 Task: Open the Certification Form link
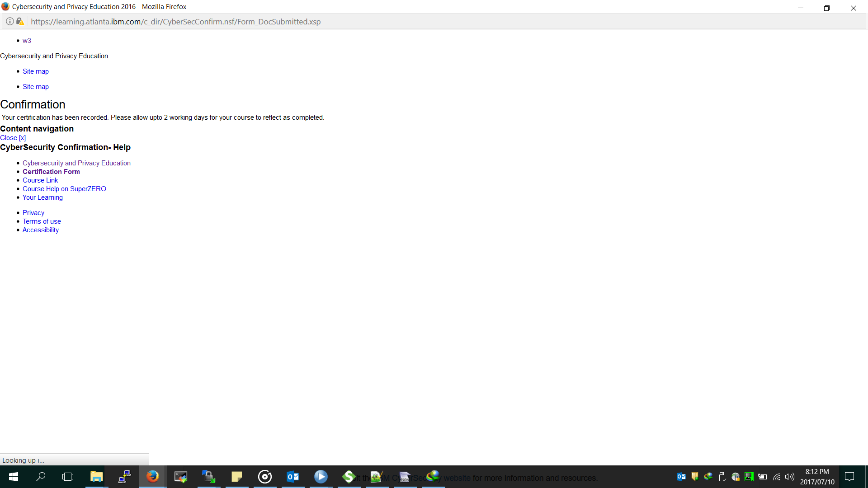[51, 172]
